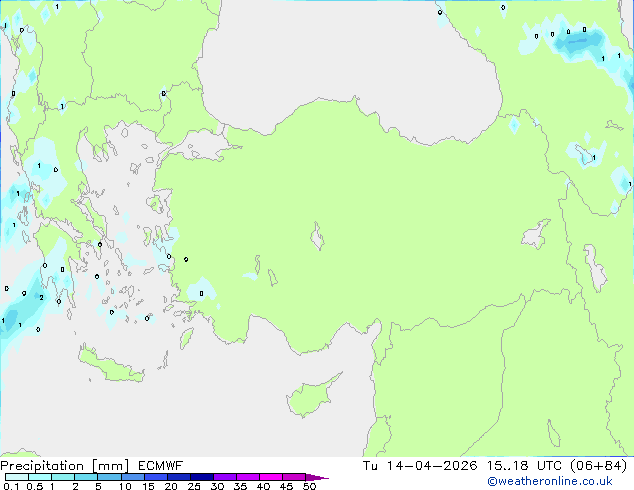This screenshot has height=490, width=634.
Task: Click the 40–45 mm magenta legend swatch
Action: tap(271, 477)
